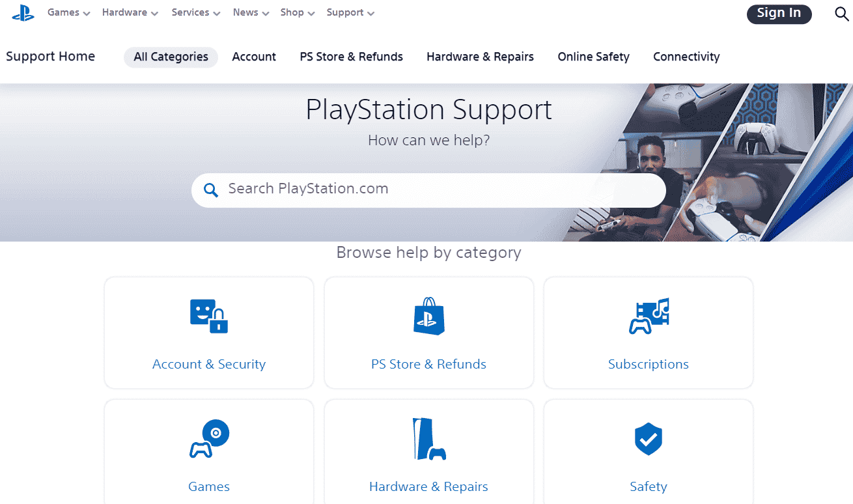Focus the Search PlayStation.com field
The image size is (853, 504).
tap(436, 189)
